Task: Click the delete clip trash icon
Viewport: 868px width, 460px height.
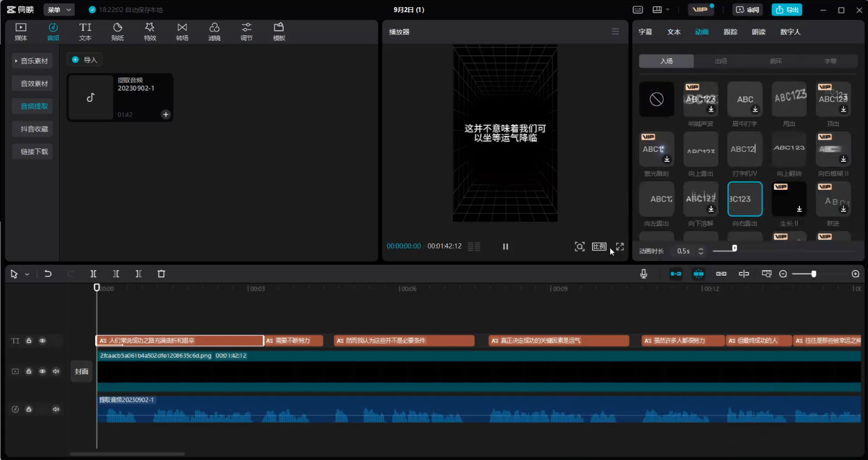Action: click(x=161, y=274)
